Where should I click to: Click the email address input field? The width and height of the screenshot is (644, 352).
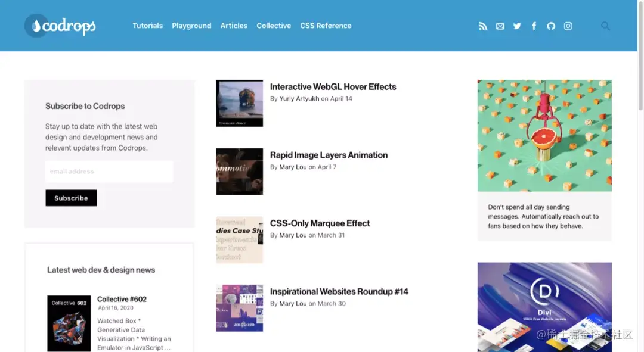click(109, 172)
